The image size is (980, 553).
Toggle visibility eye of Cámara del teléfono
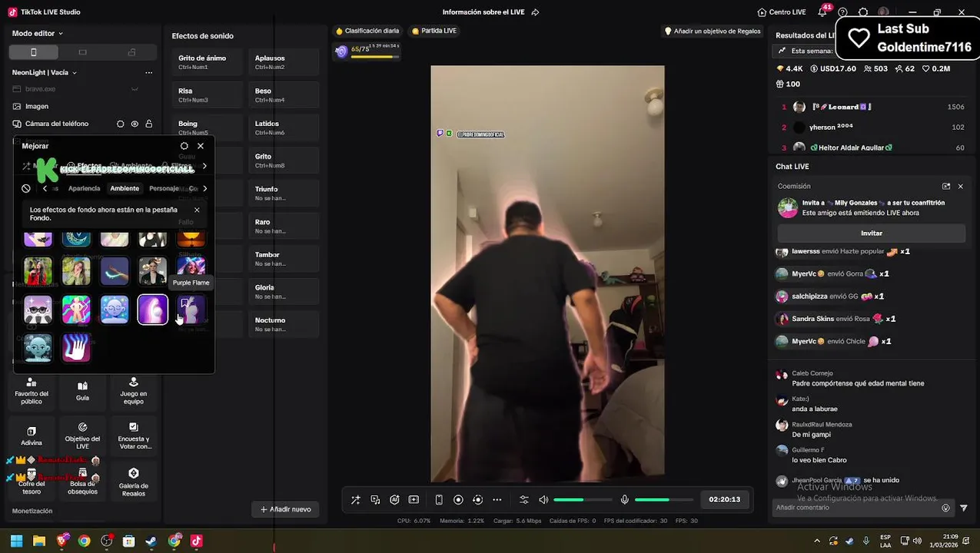click(135, 124)
